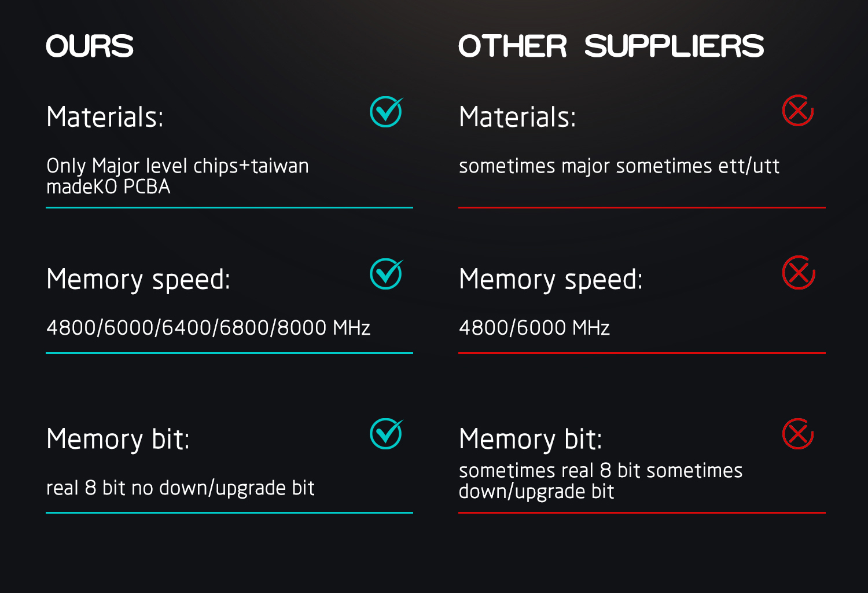Click the Memory speed label under OTHER SUPPLIERS
The image size is (868, 593).
click(550, 280)
